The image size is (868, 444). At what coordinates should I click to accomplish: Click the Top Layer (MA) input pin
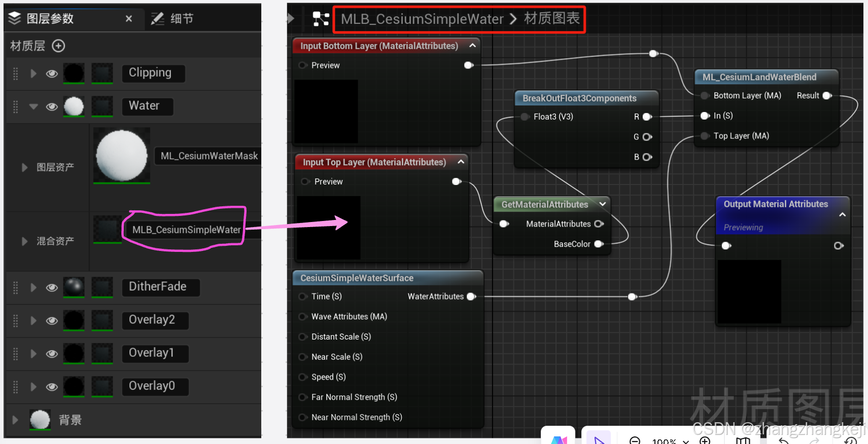[705, 136]
